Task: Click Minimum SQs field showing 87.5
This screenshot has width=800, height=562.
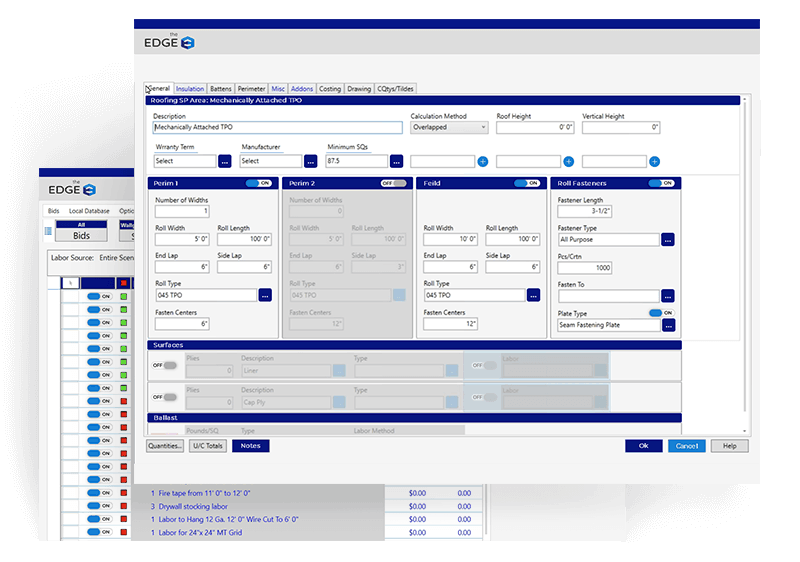Action: (x=357, y=161)
